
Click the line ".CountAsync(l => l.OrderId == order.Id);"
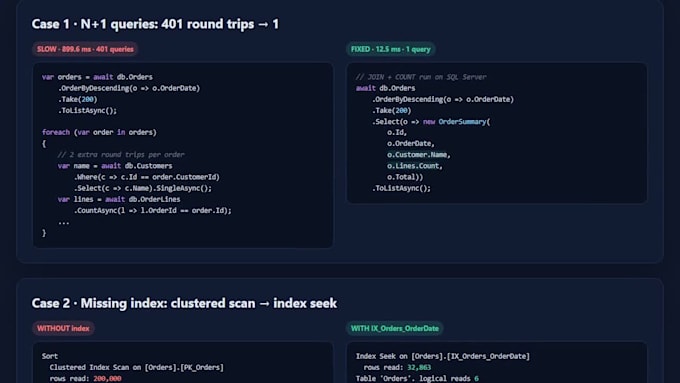[x=153, y=210]
